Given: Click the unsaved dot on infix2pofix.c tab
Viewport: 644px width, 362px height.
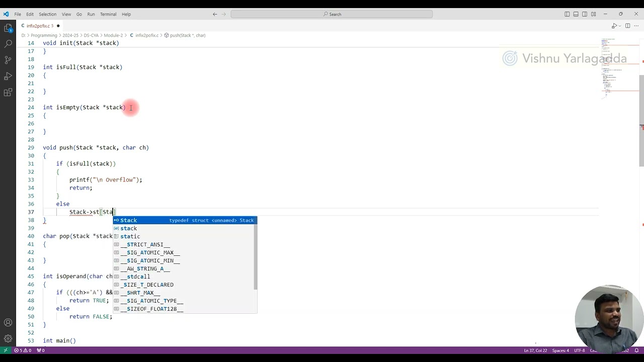Looking at the screenshot, I should tap(58, 26).
